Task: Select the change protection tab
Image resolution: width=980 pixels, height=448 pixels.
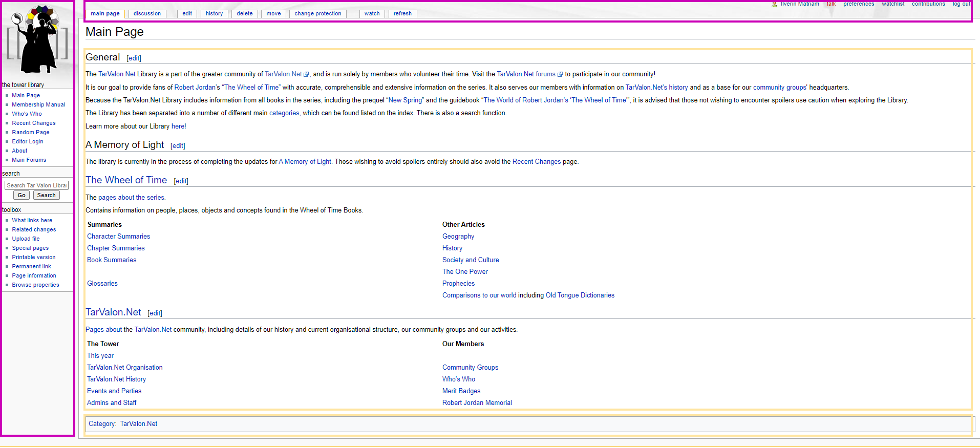Action: [x=317, y=14]
